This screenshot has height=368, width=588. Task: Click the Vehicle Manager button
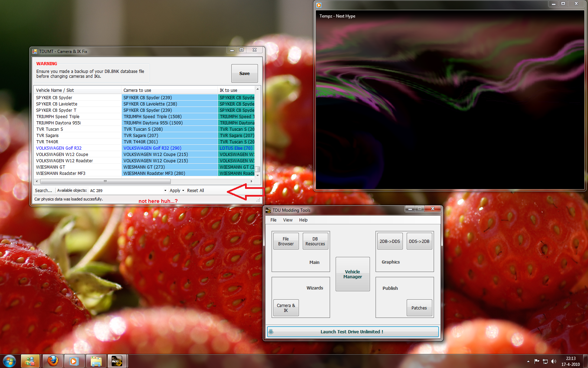click(x=352, y=274)
